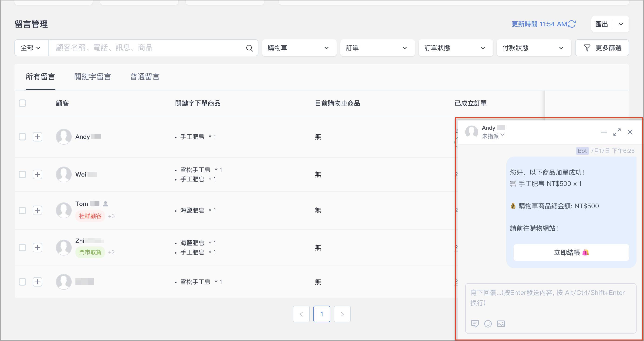Open the 付款狀態 filter dropdown
Viewport: 644px width, 341px height.
tap(534, 48)
